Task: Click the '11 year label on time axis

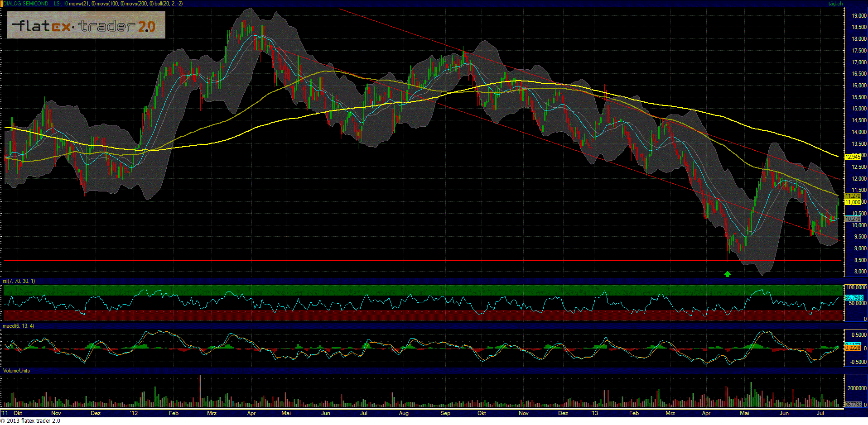Action: pyautogui.click(x=5, y=413)
